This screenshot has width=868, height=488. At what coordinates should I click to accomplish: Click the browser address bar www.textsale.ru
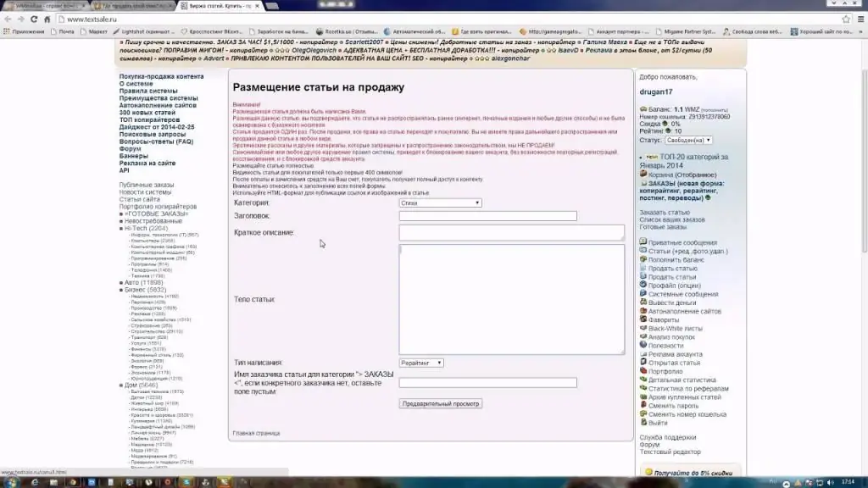tap(448, 19)
